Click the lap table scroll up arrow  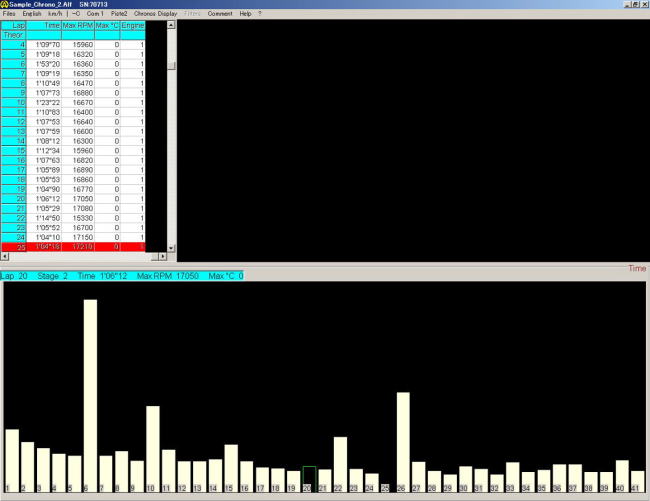click(171, 25)
